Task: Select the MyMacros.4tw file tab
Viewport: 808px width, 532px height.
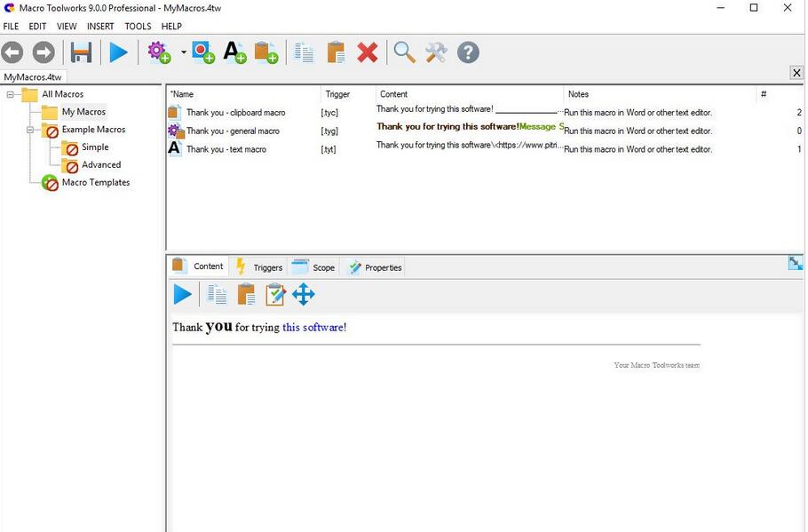Action: [33, 76]
